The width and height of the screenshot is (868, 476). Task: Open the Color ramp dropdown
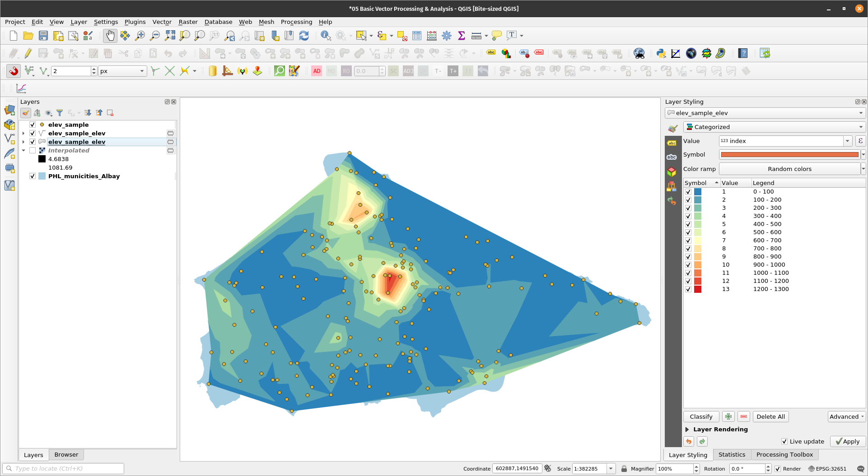coord(863,169)
